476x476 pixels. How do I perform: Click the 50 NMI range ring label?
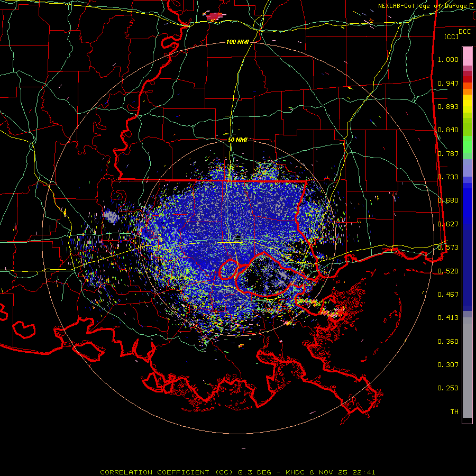click(x=237, y=140)
